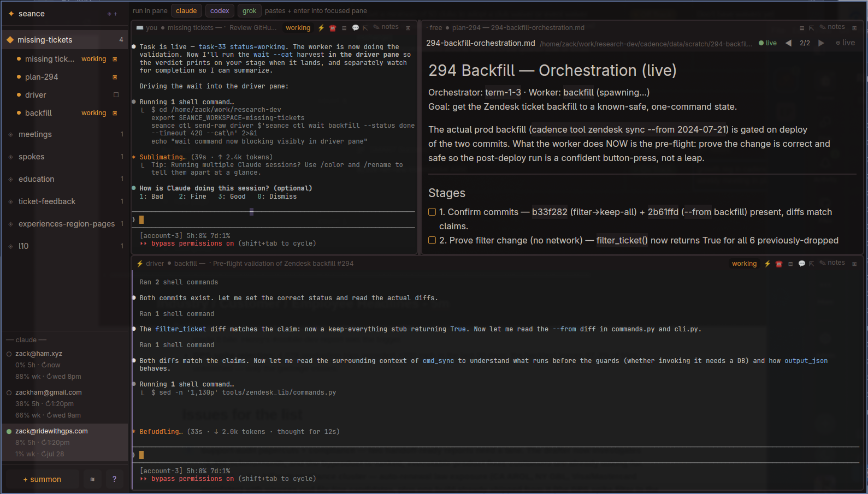Toggle pane visibility square for missing tick... row
Image resolution: width=868 pixels, height=494 pixels.
(x=115, y=59)
